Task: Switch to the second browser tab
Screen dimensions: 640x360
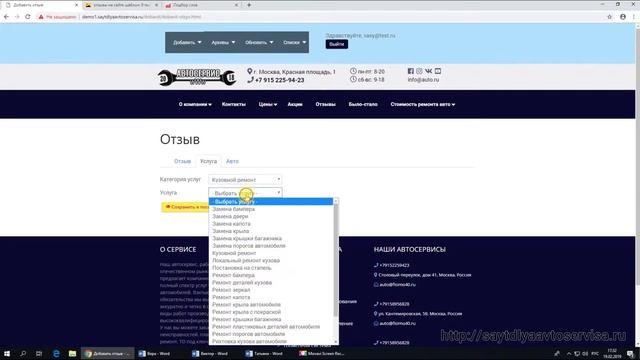Action: tap(121, 5)
